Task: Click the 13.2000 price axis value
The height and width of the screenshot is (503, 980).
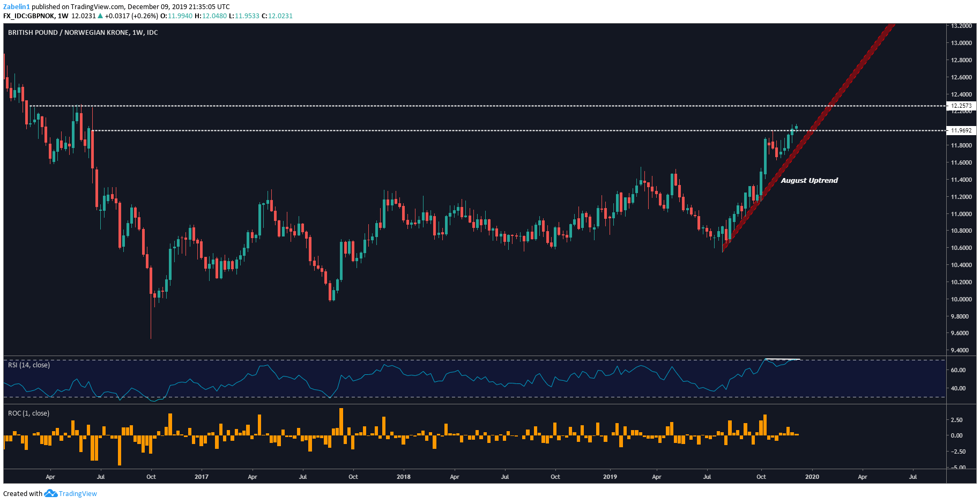Action: tap(961, 26)
